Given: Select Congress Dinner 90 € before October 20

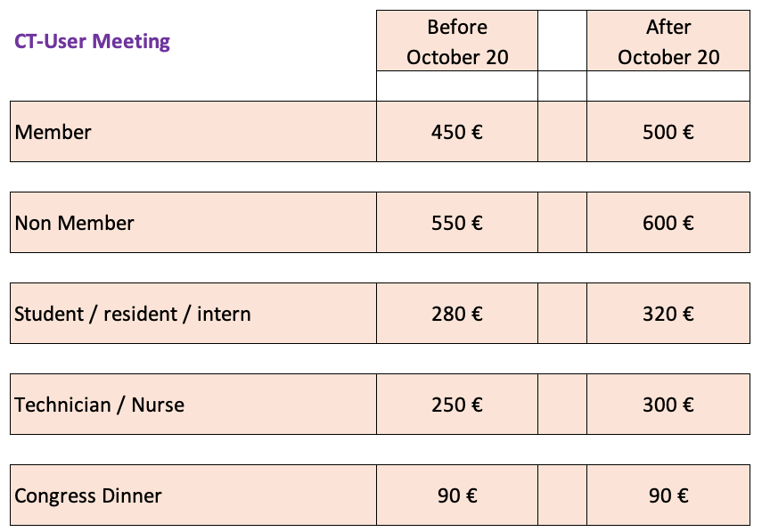Looking at the screenshot, I should [457, 495].
